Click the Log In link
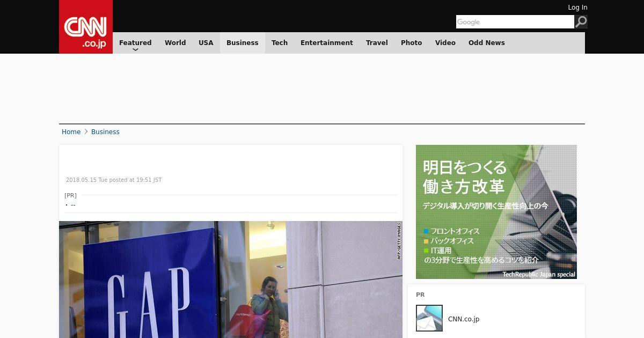644x338 pixels. pyautogui.click(x=577, y=8)
